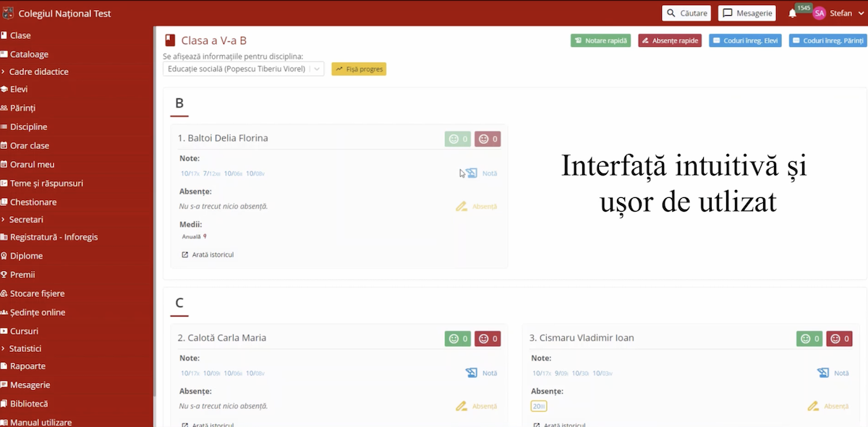The width and height of the screenshot is (868, 427).
Task: Add a grade for Calotă Carla Maria
Action: pos(481,373)
